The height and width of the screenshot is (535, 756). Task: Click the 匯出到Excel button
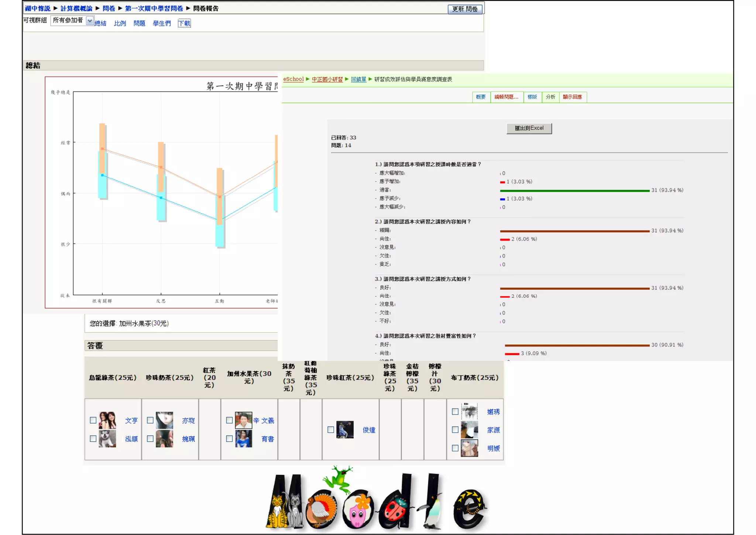(529, 128)
